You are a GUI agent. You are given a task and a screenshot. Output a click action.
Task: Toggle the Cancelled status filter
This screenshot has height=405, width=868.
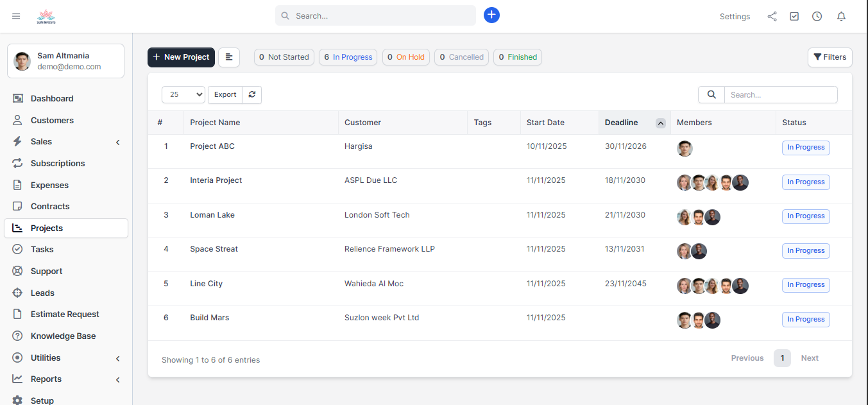point(461,57)
